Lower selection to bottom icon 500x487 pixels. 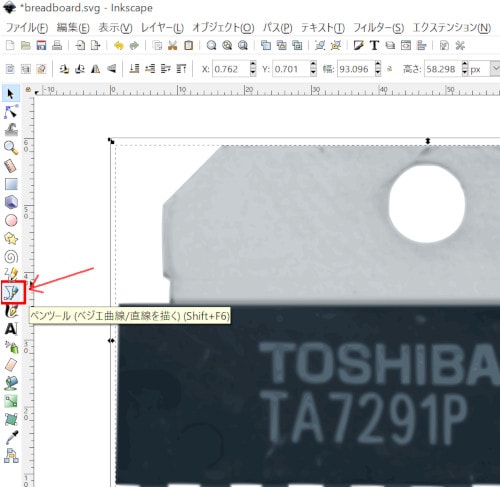(x=134, y=69)
